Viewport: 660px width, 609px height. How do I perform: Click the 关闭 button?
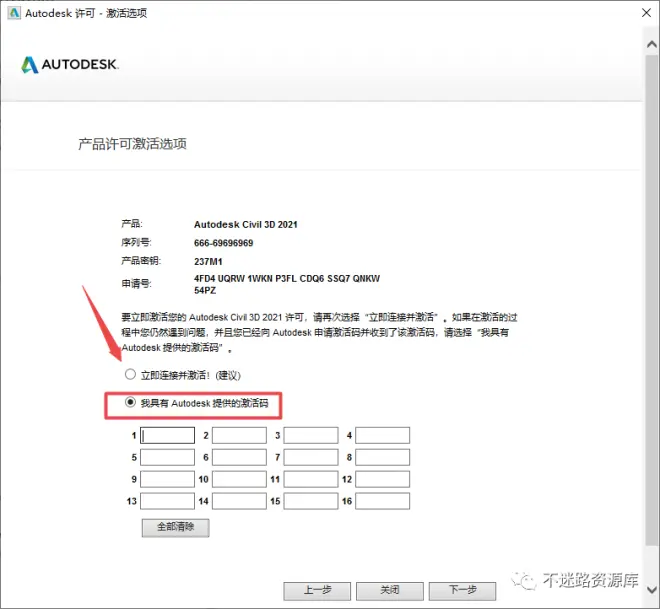(x=390, y=590)
